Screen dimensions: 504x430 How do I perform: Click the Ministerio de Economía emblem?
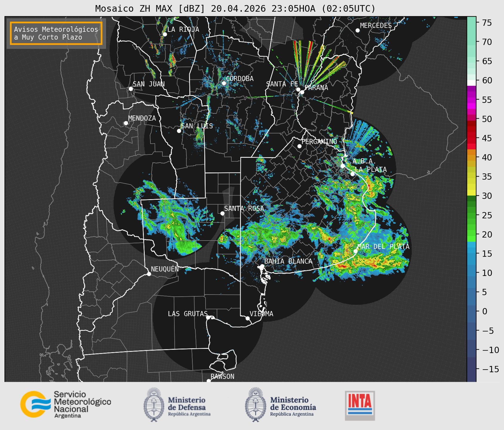[255, 405]
